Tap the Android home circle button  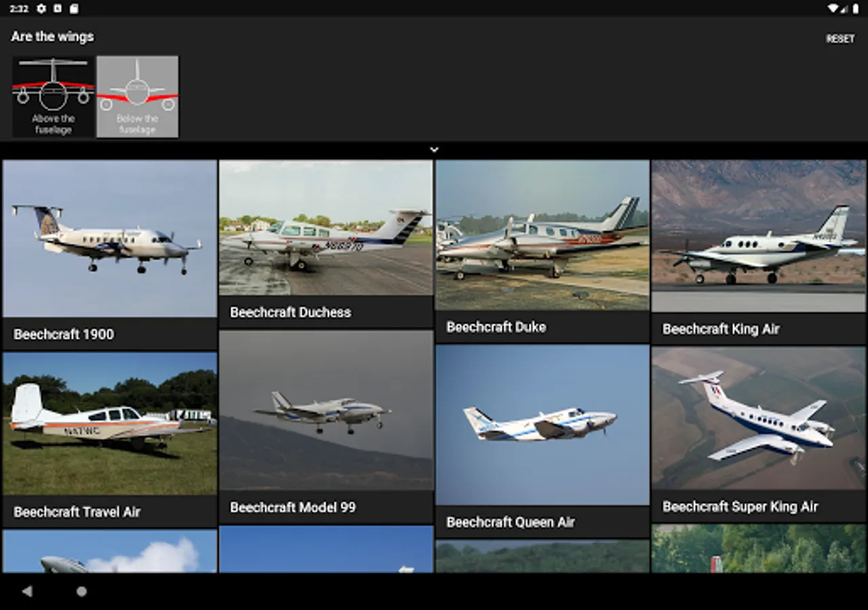tap(81, 592)
